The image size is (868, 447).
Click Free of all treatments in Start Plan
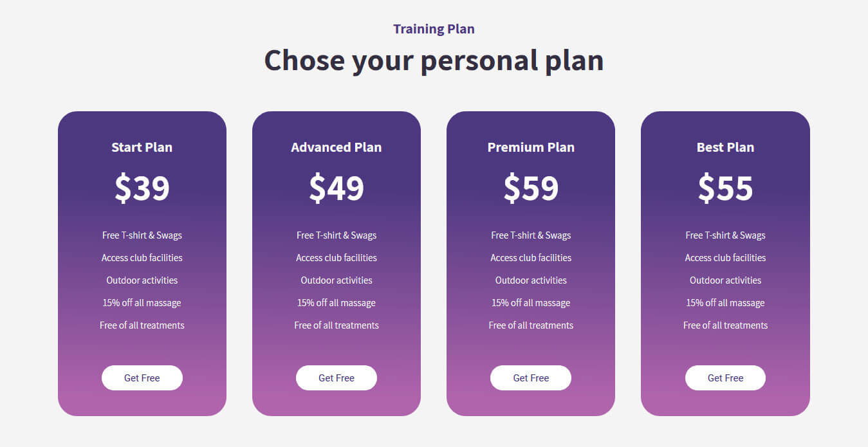(142, 325)
